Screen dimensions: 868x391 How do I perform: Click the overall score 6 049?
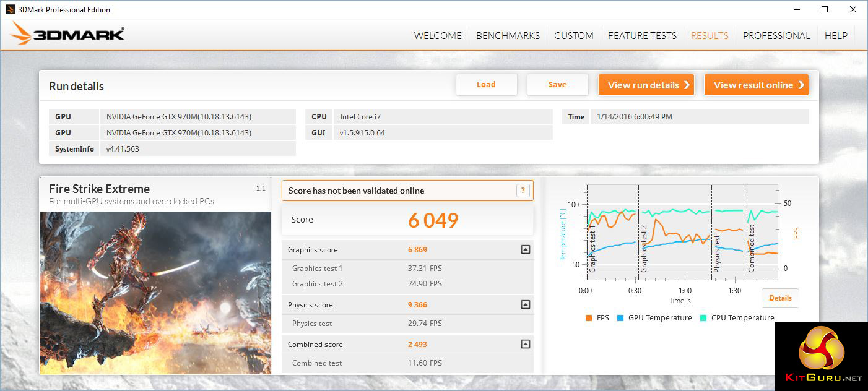(x=433, y=220)
